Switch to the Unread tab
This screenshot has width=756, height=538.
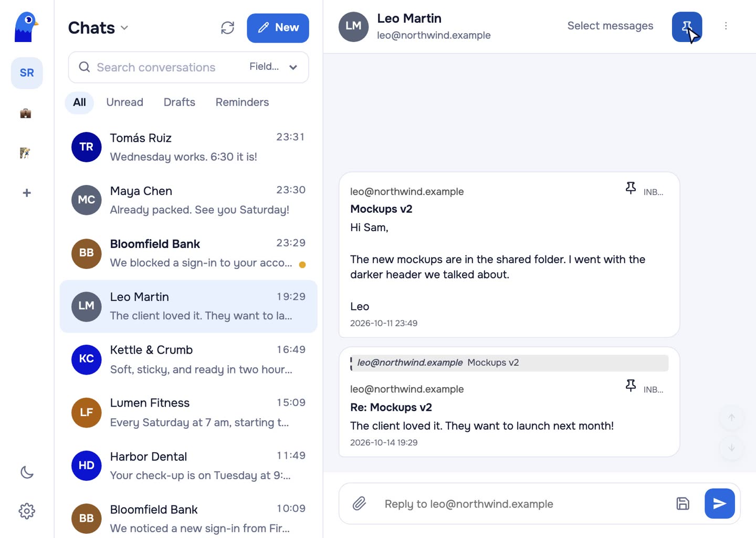(x=124, y=102)
